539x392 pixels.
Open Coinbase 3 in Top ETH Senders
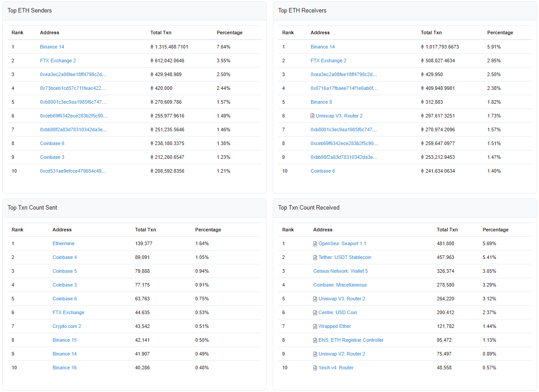tap(52, 157)
